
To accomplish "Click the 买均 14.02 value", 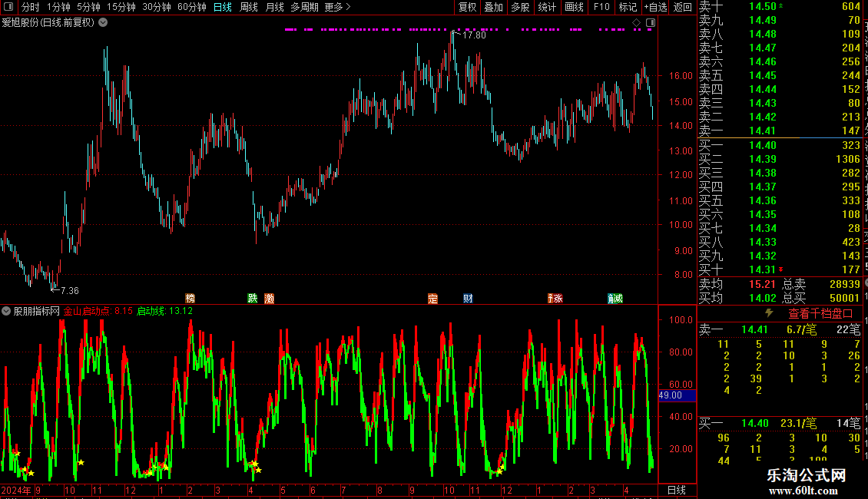I will [x=762, y=298].
